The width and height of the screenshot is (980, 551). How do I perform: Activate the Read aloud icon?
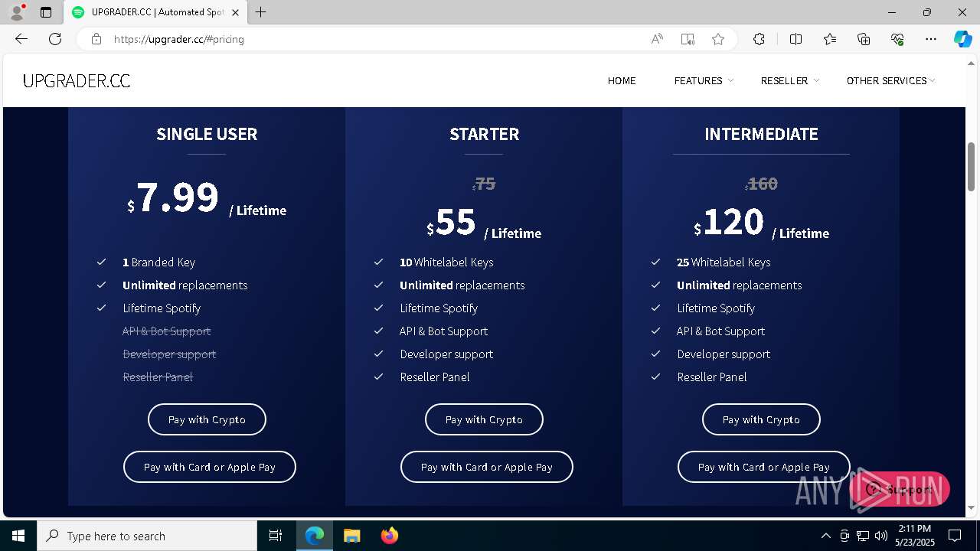coord(657,39)
